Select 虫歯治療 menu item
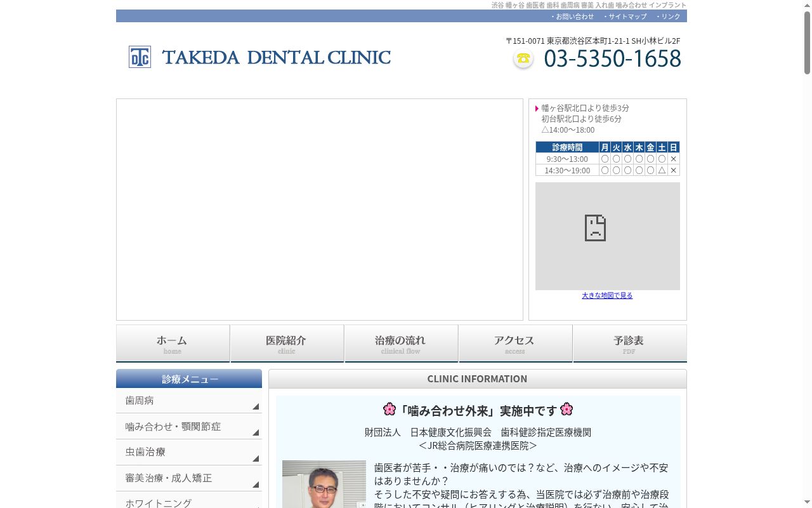Image resolution: width=812 pixels, height=508 pixels. click(x=189, y=452)
